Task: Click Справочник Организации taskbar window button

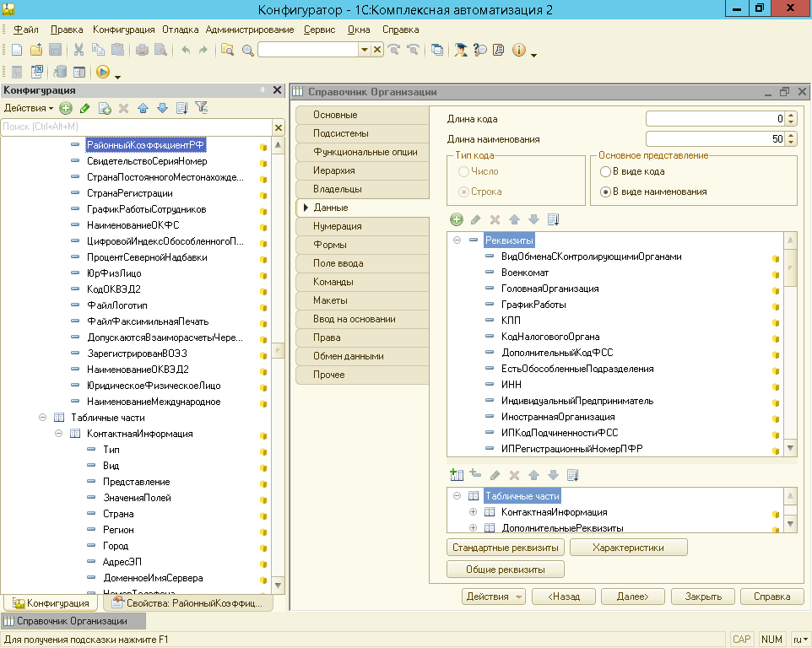Action: [73, 621]
